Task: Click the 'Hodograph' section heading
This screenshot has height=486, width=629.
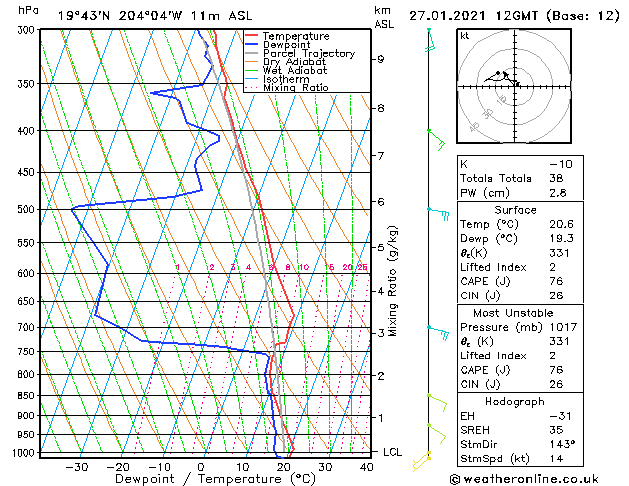Action: [515, 401]
